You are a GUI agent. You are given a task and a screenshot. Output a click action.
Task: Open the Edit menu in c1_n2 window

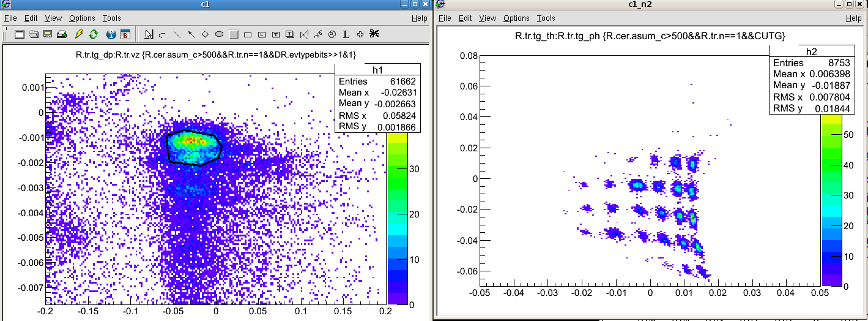[x=466, y=18]
